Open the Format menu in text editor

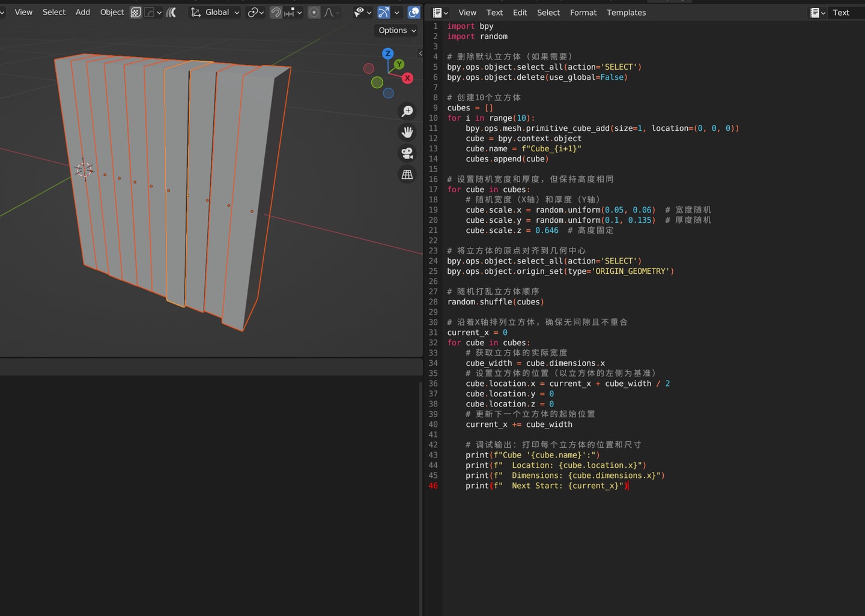click(x=583, y=13)
